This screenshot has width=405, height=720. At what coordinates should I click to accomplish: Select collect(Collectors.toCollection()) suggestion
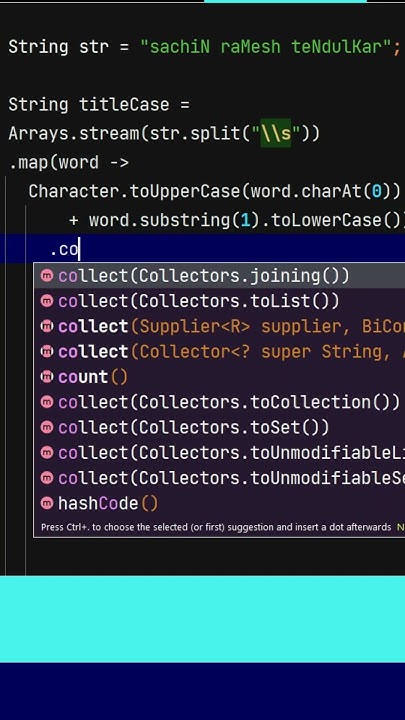(x=219, y=402)
